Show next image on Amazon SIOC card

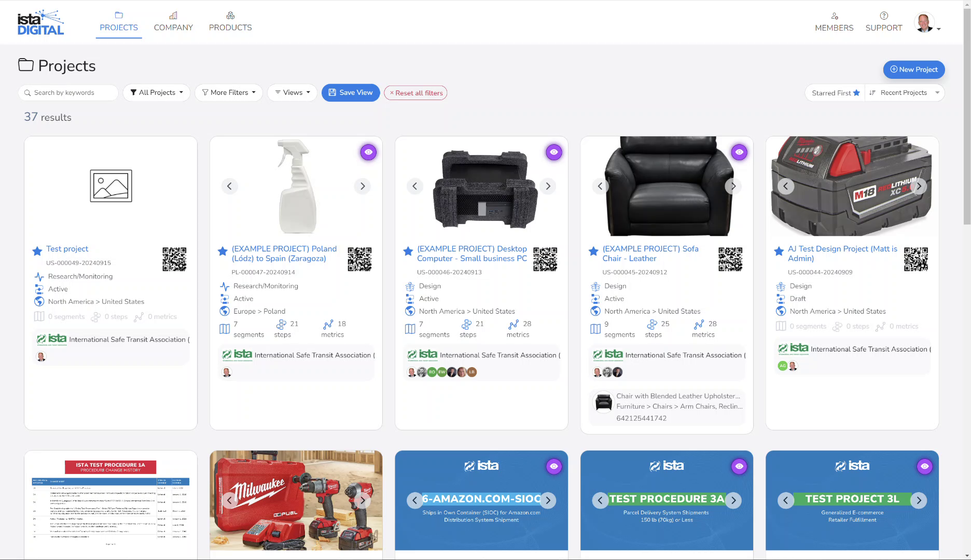tap(548, 500)
